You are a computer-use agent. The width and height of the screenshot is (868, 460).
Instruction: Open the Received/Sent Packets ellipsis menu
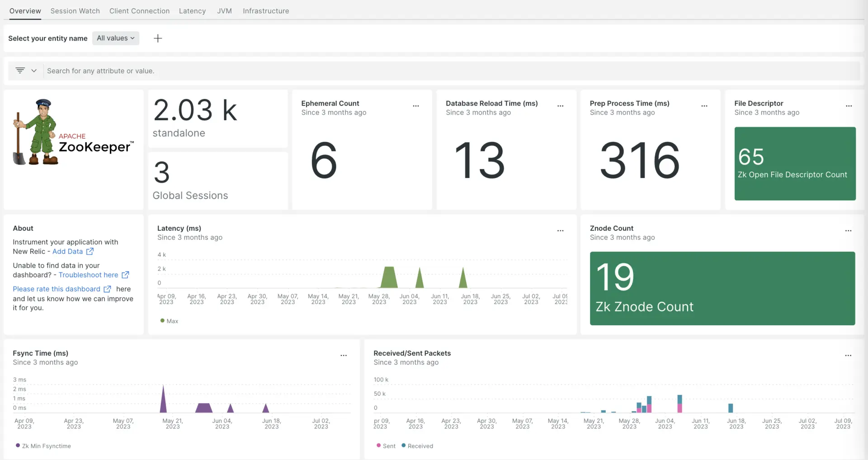click(x=848, y=356)
